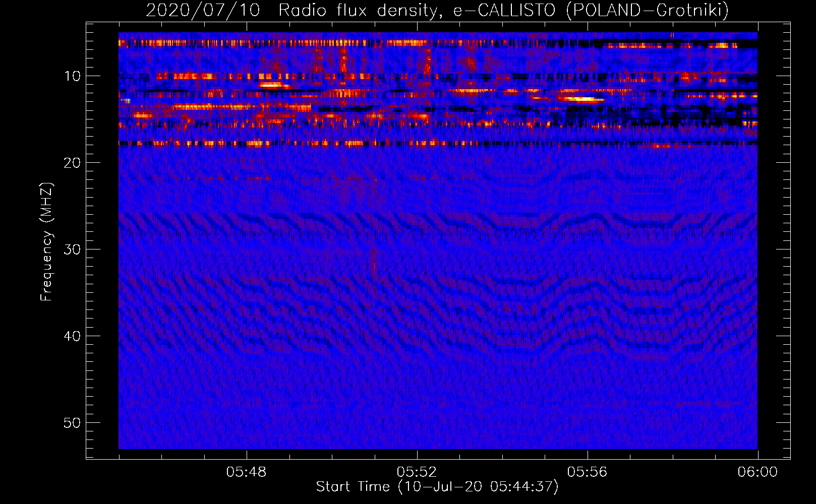Click the station name '(POLAND-Grotniki)'
The width and height of the screenshot is (816, 504).
[647, 10]
